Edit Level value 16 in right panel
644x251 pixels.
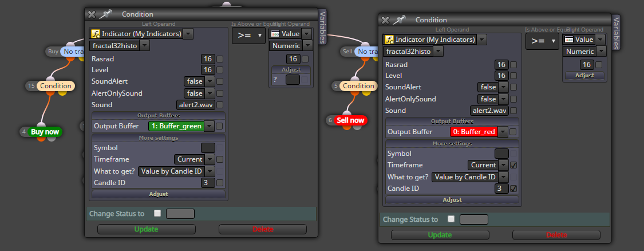(x=501, y=76)
